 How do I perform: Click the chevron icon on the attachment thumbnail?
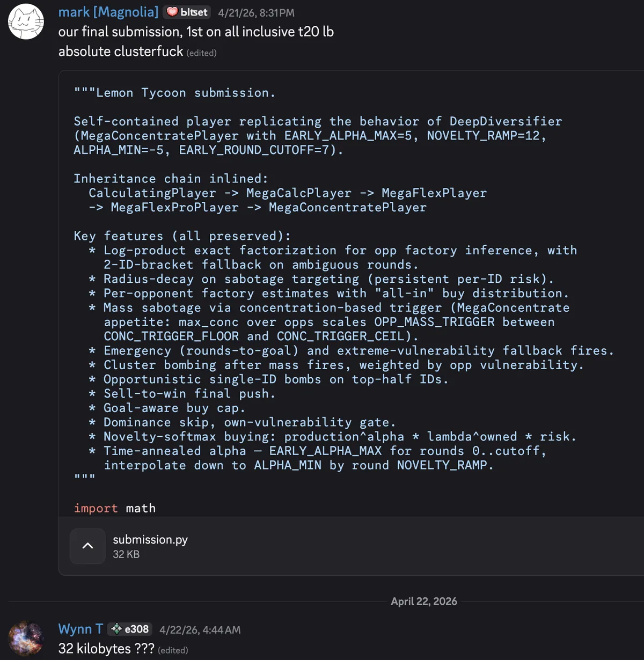click(x=87, y=546)
